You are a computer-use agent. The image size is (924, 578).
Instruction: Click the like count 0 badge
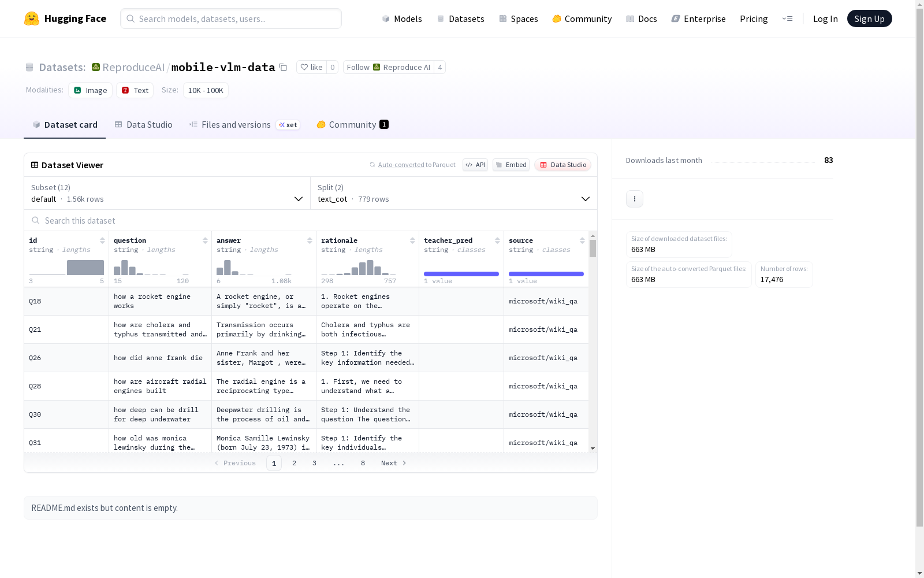[333, 67]
